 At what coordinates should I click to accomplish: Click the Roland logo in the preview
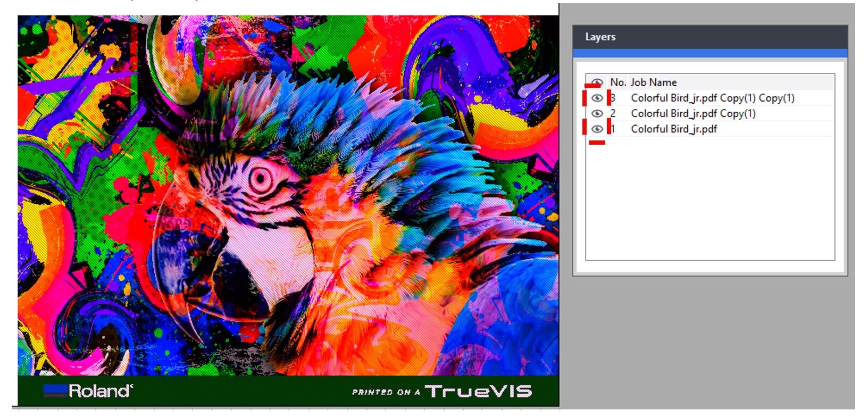88,391
